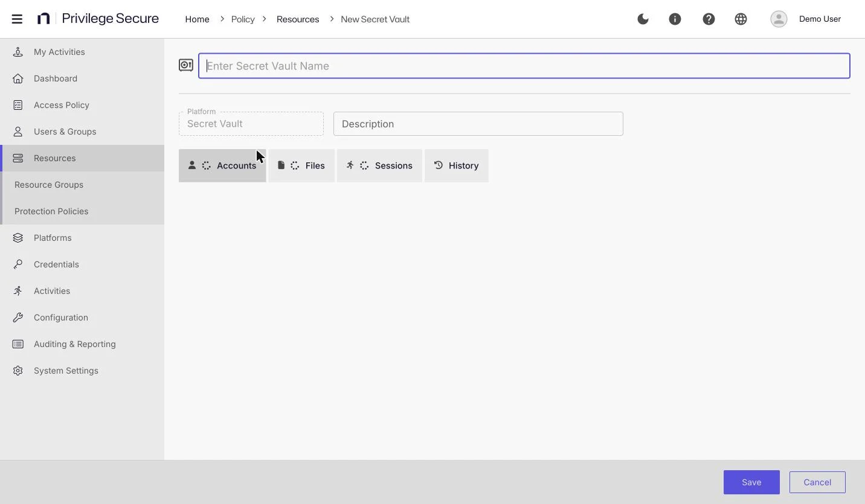The width and height of the screenshot is (865, 504).
Task: Open the help question mark icon
Action: 709,19
